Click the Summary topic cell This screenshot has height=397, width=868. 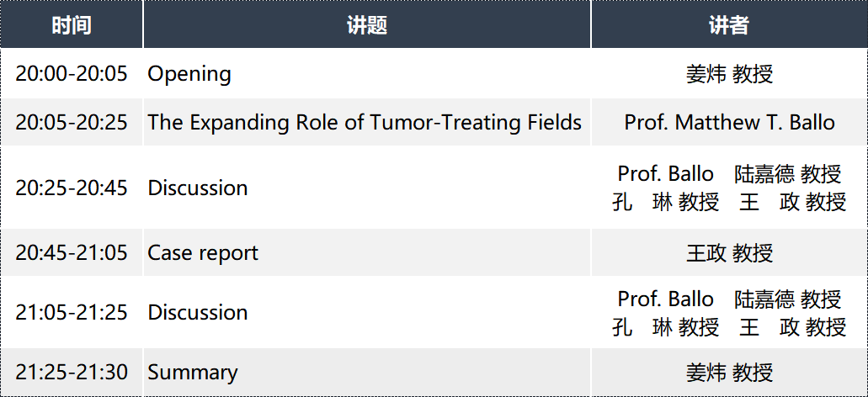click(x=367, y=372)
